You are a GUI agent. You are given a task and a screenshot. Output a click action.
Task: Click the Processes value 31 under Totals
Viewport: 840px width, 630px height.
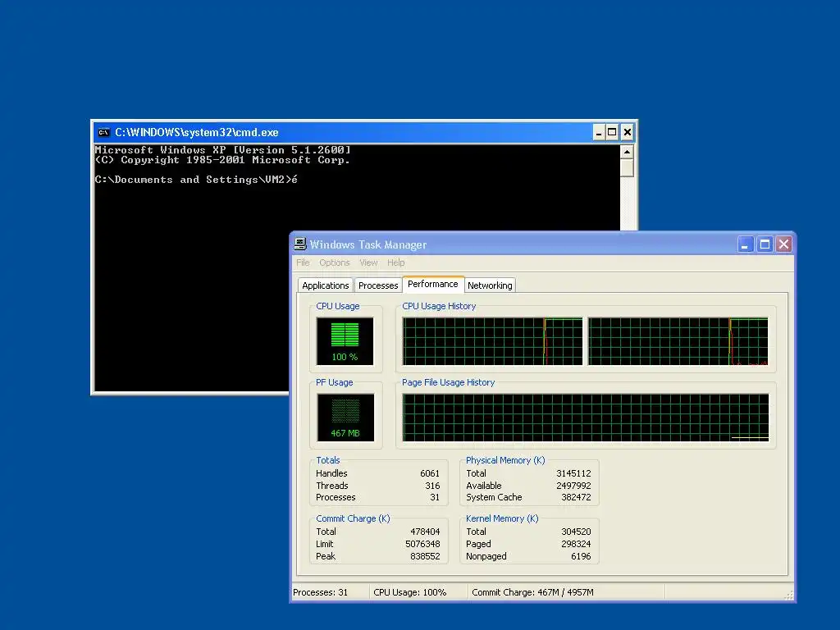(x=435, y=498)
